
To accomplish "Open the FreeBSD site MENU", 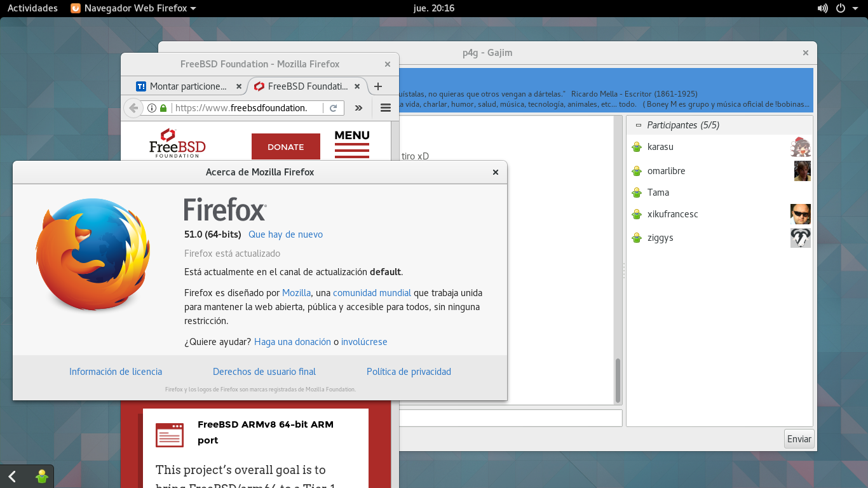I will (x=352, y=144).
